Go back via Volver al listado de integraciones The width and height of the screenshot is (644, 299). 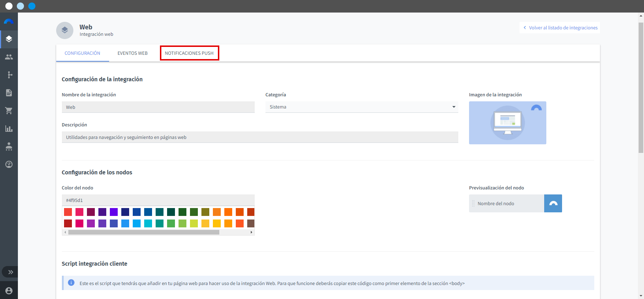pos(560,28)
